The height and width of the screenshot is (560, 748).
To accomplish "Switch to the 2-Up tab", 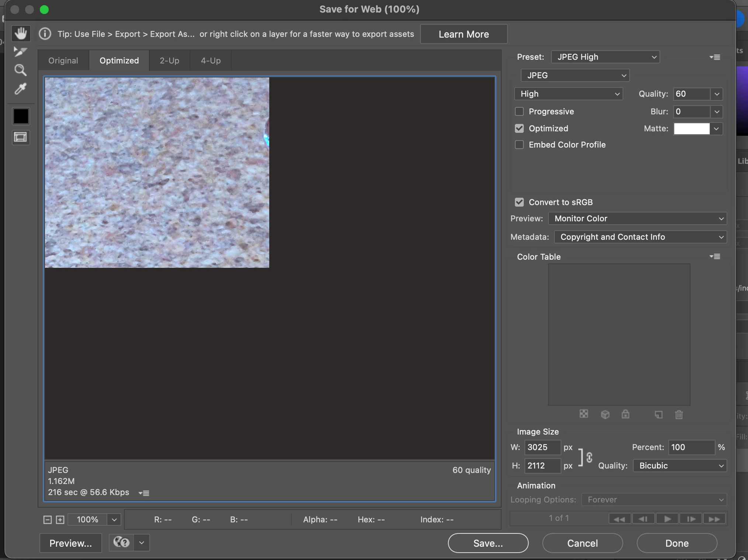I will [x=169, y=61].
